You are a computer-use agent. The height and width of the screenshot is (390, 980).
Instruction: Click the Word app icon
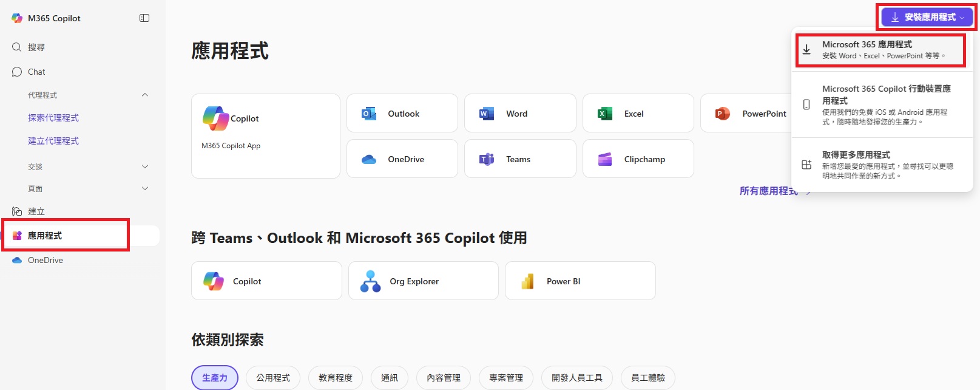pyautogui.click(x=487, y=114)
